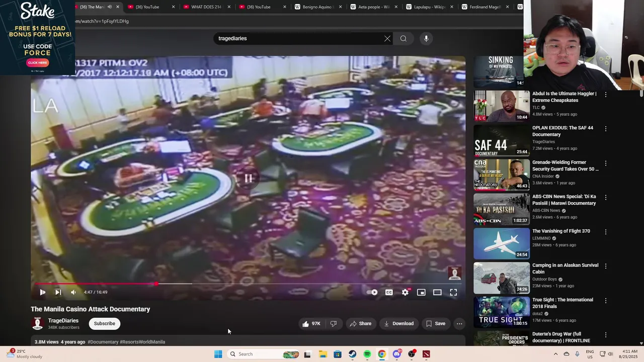Open options menu for Alaskan Cabin video

click(606, 266)
